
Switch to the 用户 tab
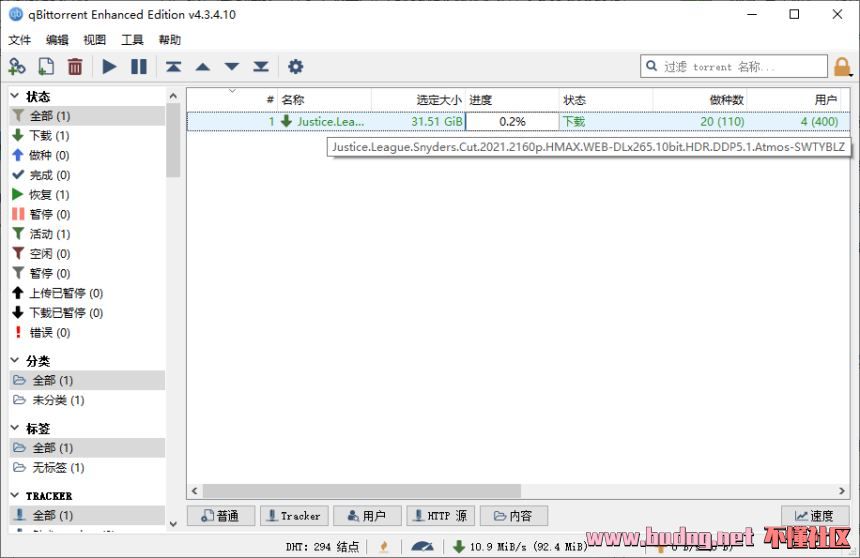point(367,516)
